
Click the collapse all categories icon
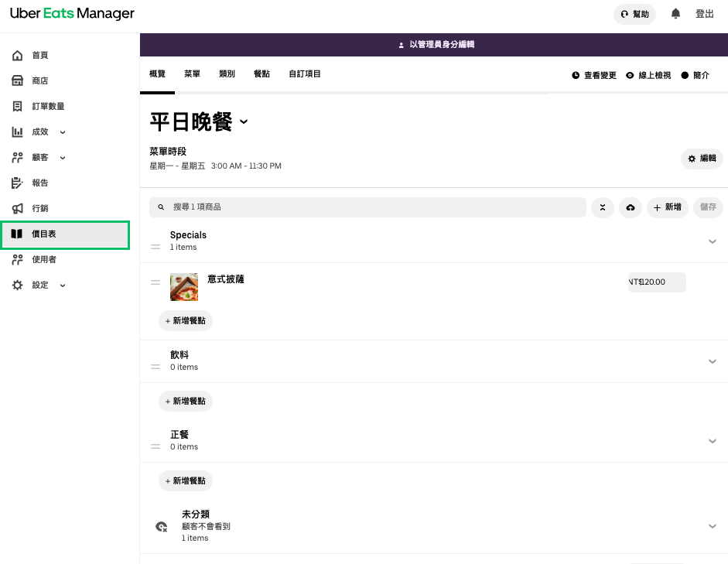(x=603, y=207)
